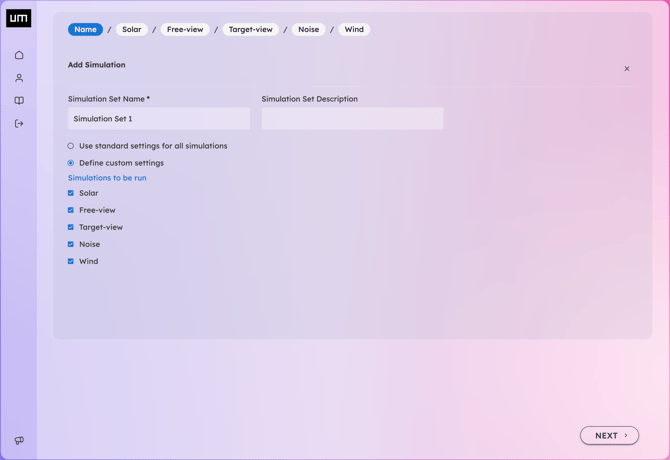The image size is (670, 460).
Task: Jump to the Wind step tab
Action: (354, 29)
